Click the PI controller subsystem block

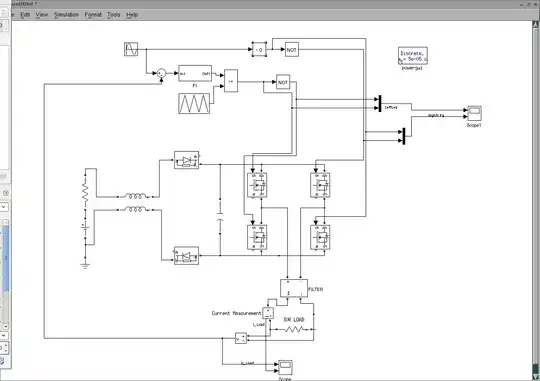pos(195,73)
